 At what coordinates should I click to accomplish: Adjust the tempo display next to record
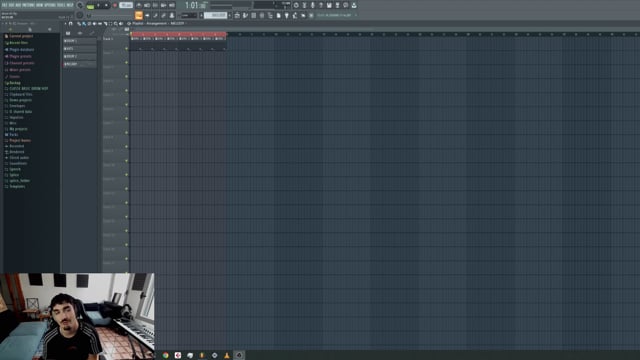(126, 5)
